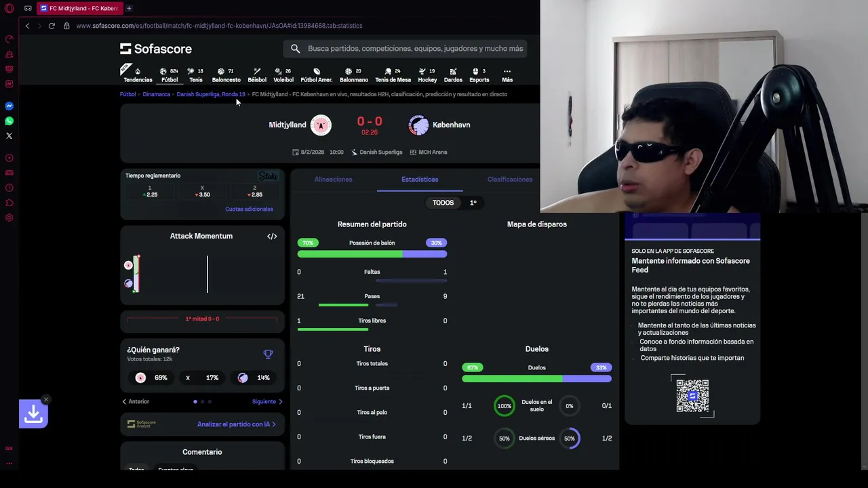Viewport: 868px width, 488px height.
Task: Switch to the Clasificaciones tab
Action: pyautogui.click(x=509, y=179)
